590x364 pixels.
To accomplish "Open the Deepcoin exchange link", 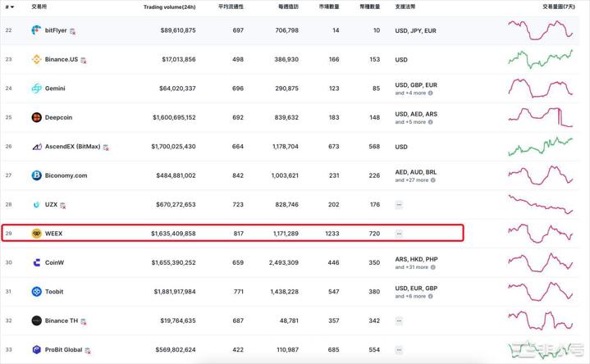I will point(58,117).
